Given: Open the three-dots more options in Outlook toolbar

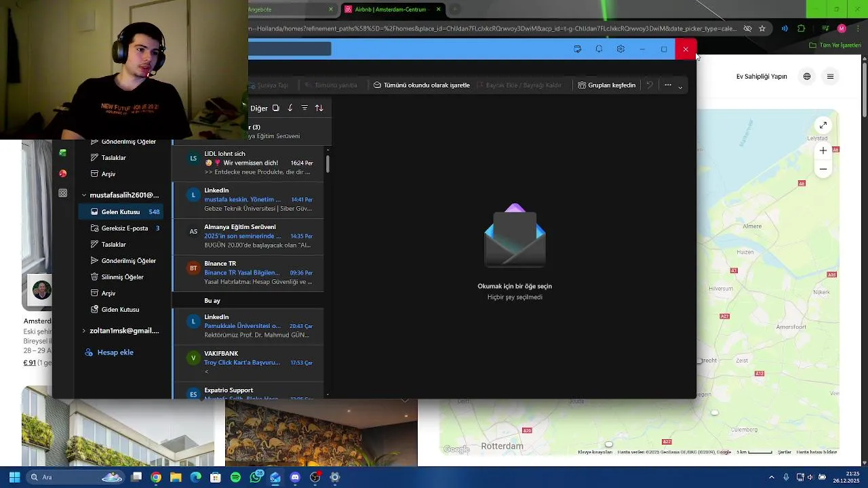Looking at the screenshot, I should (x=668, y=85).
